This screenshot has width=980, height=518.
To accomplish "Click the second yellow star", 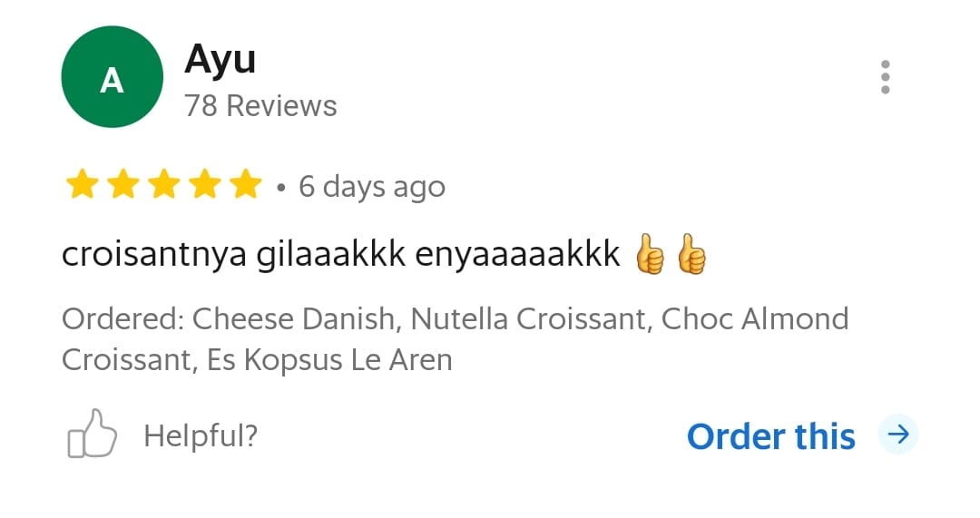I will [123, 184].
